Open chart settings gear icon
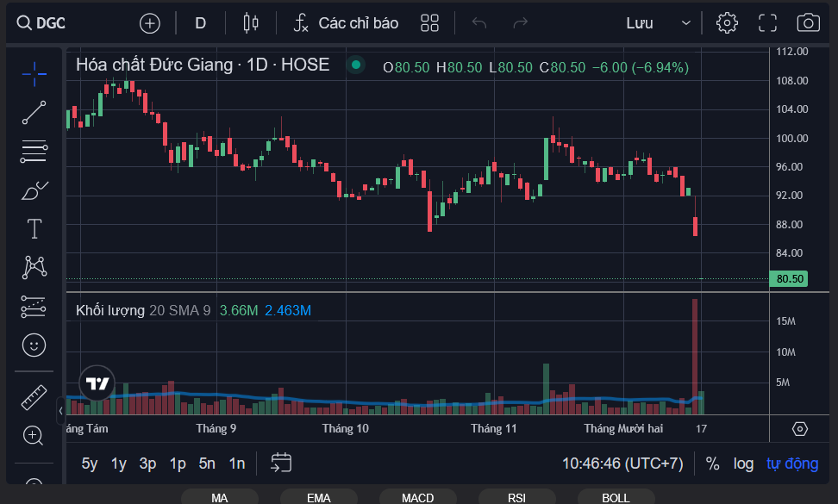 pyautogui.click(x=727, y=23)
